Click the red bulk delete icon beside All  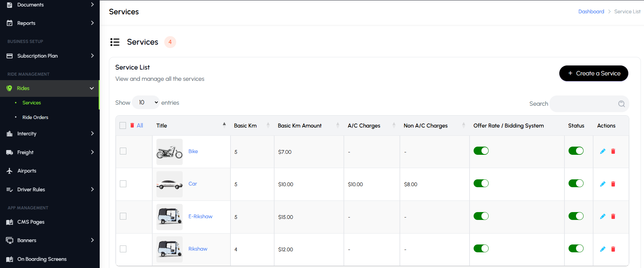132,125
